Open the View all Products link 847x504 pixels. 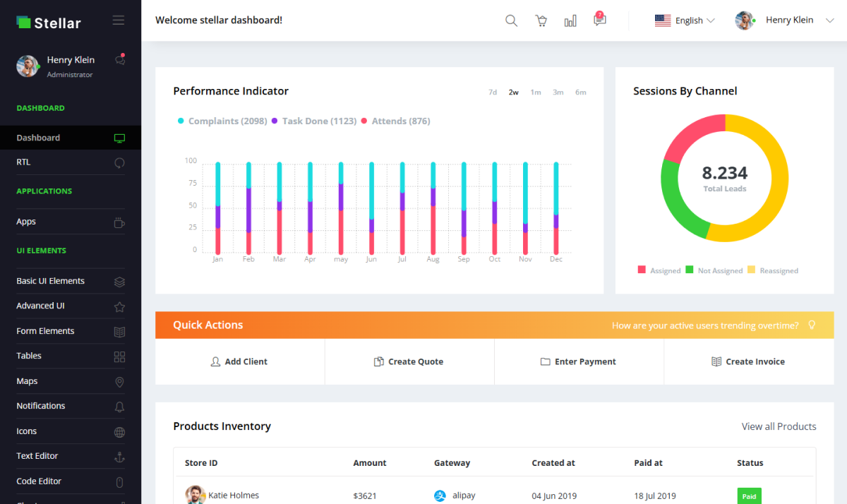[779, 426]
